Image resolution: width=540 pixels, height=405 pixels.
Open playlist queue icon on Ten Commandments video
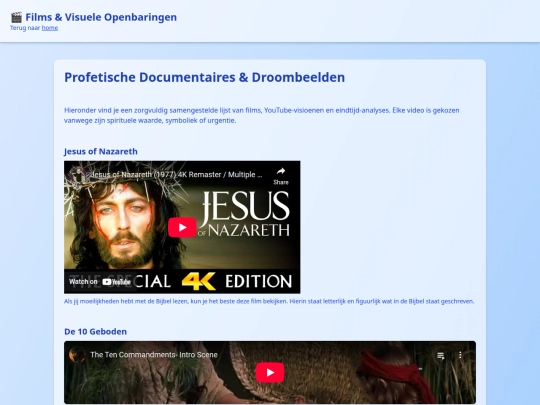pyautogui.click(x=440, y=355)
